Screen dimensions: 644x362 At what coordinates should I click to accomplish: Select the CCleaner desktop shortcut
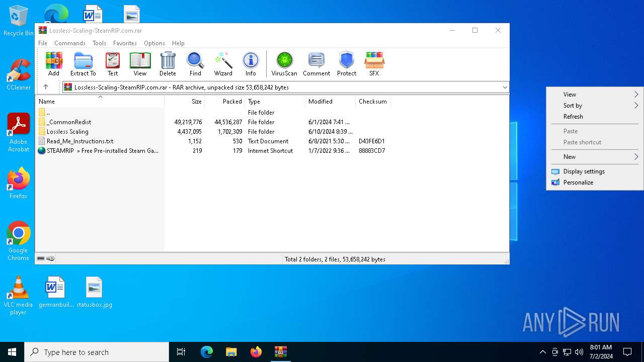(x=19, y=75)
